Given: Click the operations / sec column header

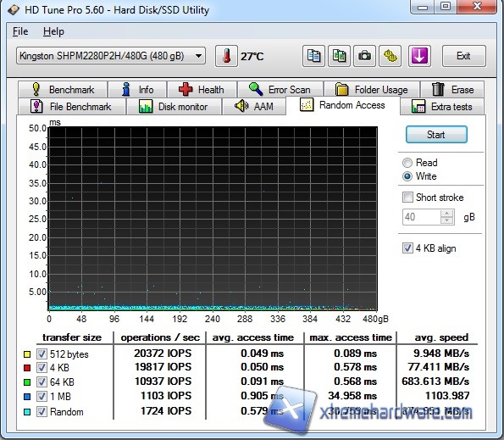Looking at the screenshot, I should pyautogui.click(x=160, y=337).
